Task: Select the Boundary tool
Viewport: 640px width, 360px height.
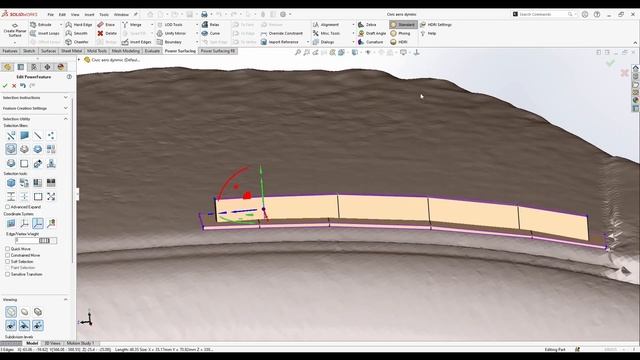Action: [169, 42]
